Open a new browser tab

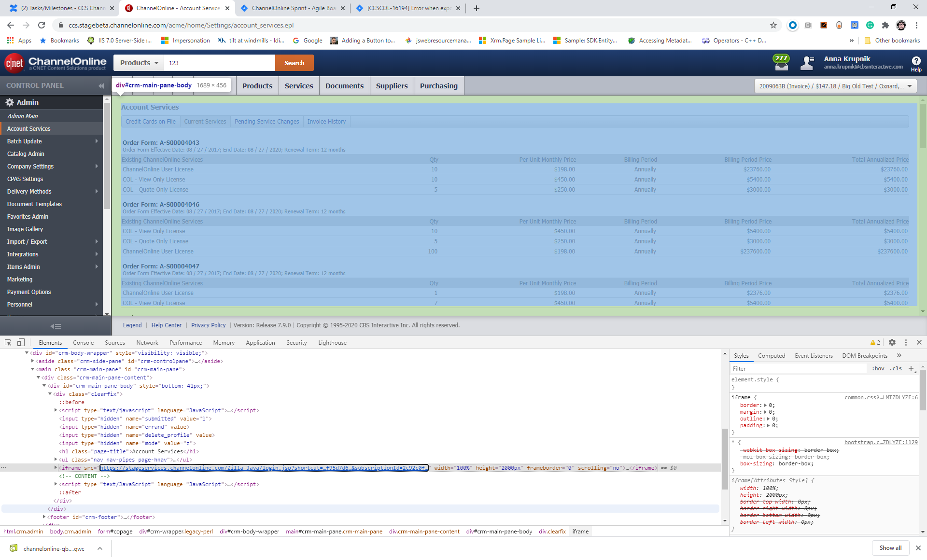tap(477, 8)
